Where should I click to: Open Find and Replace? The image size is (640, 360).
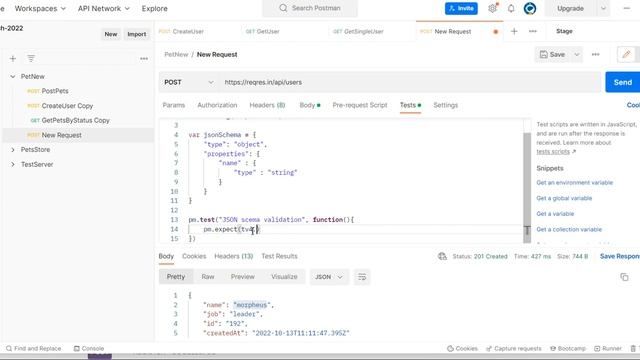[x=33, y=349]
